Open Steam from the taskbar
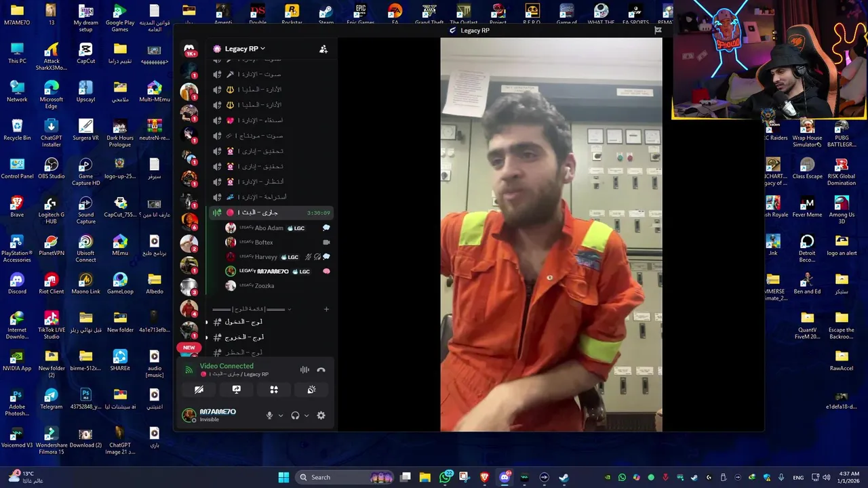 coord(564,477)
